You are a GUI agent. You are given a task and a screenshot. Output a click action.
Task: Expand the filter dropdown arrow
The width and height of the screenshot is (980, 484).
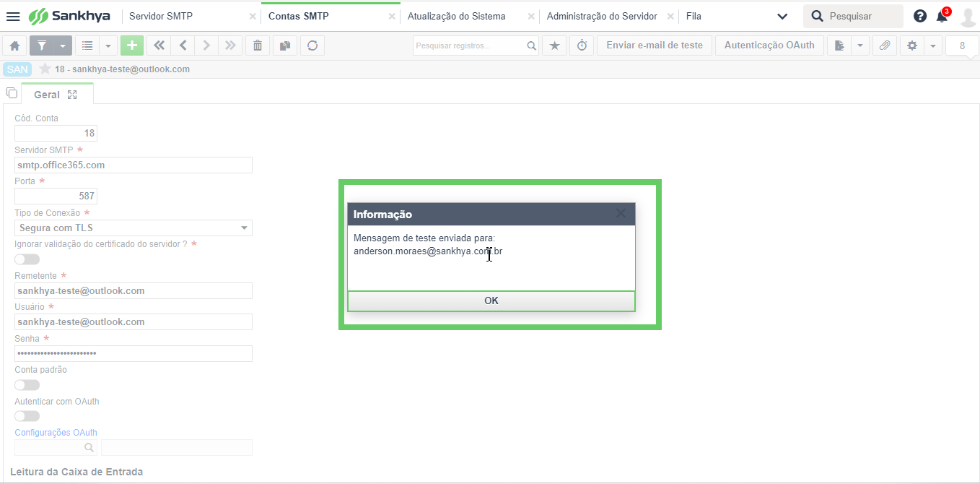tap(63, 46)
